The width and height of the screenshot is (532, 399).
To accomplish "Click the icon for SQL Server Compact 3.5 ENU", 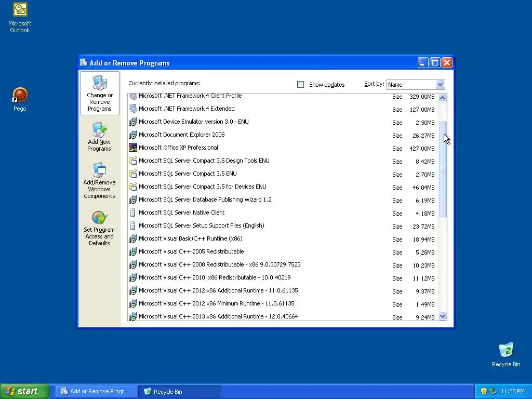I will click(133, 174).
